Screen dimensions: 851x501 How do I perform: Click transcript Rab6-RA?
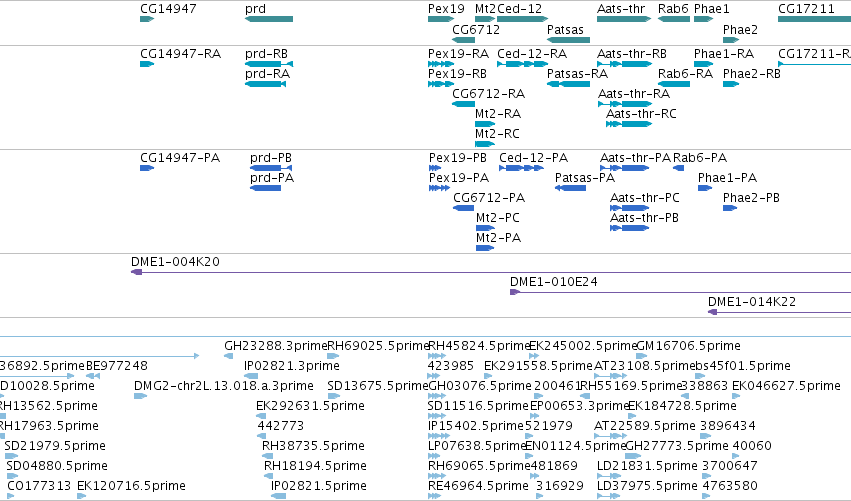[685, 73]
